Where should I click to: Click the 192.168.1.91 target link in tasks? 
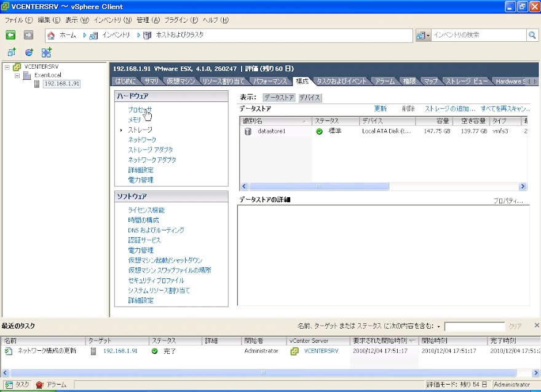click(x=120, y=351)
